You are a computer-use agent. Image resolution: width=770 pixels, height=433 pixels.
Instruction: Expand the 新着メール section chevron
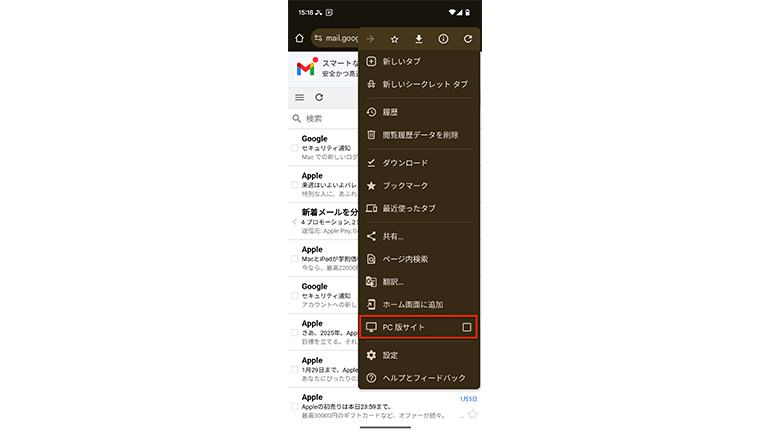pyautogui.click(x=294, y=221)
